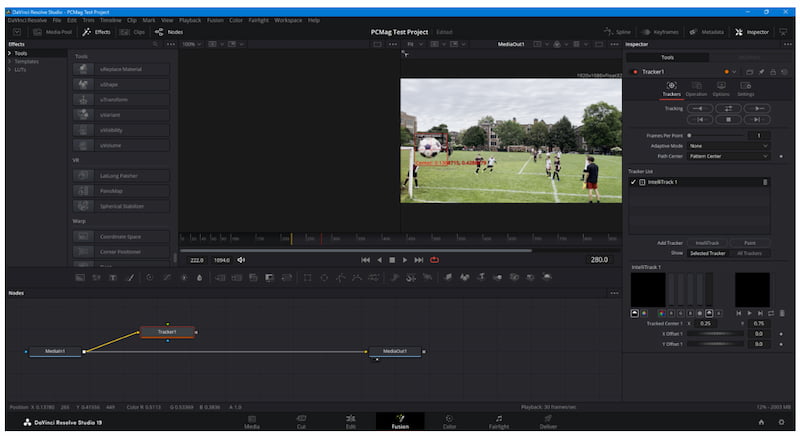Show All Trackers button
Image resolution: width=800 pixels, height=436 pixels.
[749, 253]
